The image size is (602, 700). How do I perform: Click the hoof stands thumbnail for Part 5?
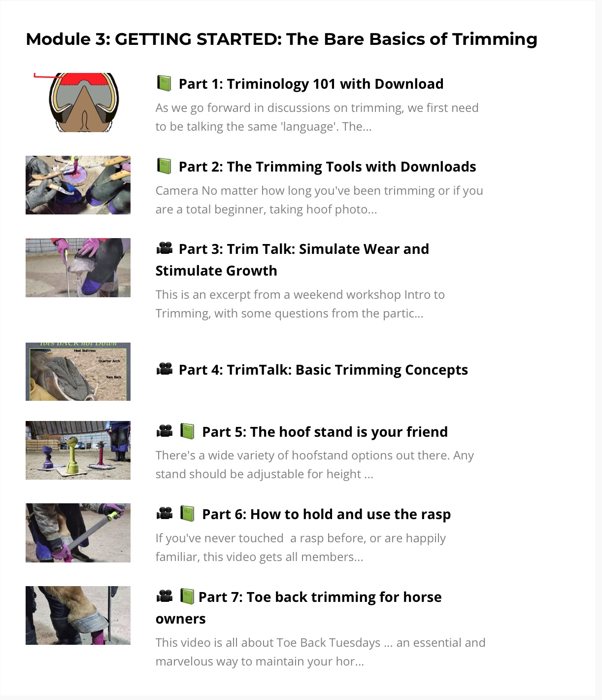[78, 450]
